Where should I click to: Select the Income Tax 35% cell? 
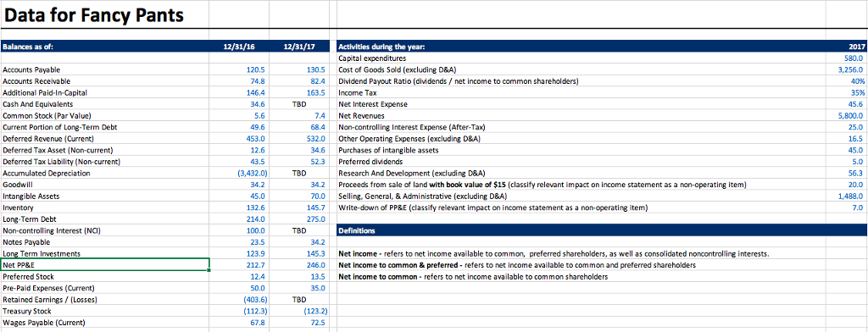coord(847,92)
